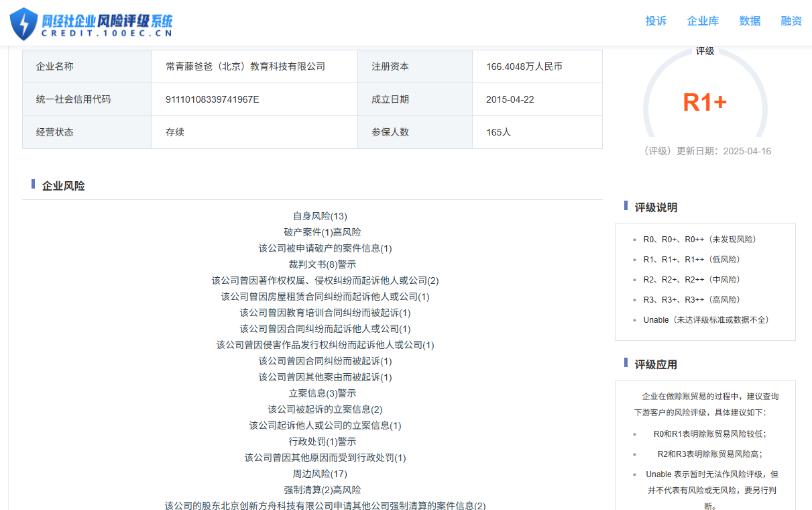The height and width of the screenshot is (510, 812).
Task: Go to the 企业库 navigation item
Action: click(703, 21)
